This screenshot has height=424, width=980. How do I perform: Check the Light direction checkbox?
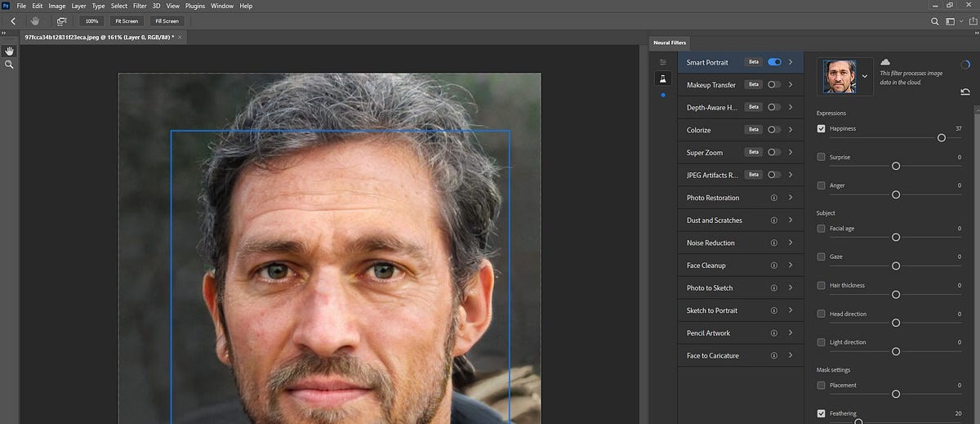(821, 342)
